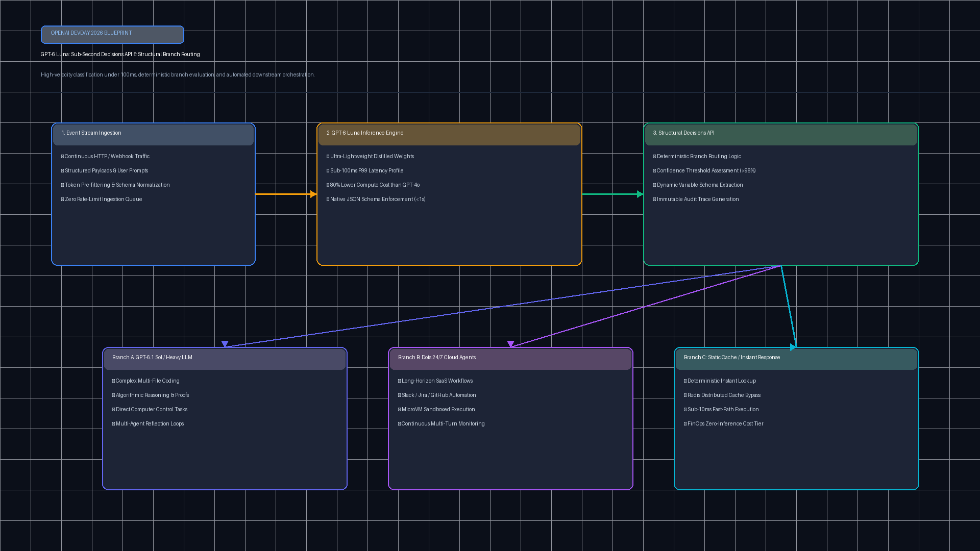Viewport: 980px width, 551px height.
Task: Click 'Dynamic Variable Schema Extraction' line
Action: [x=698, y=185]
